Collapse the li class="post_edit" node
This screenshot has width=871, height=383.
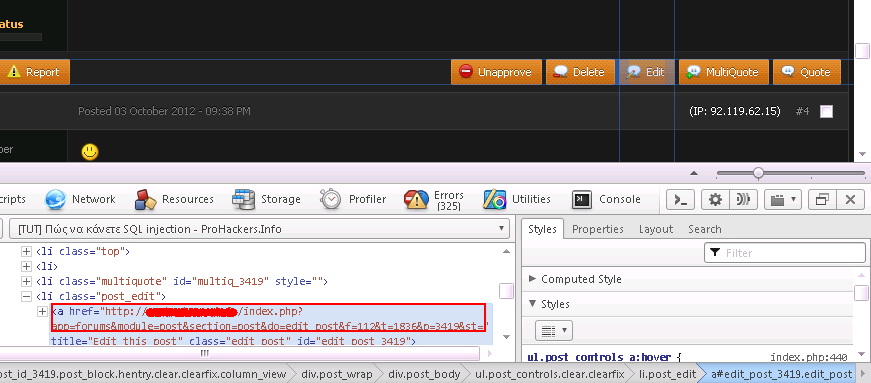[x=26, y=296]
